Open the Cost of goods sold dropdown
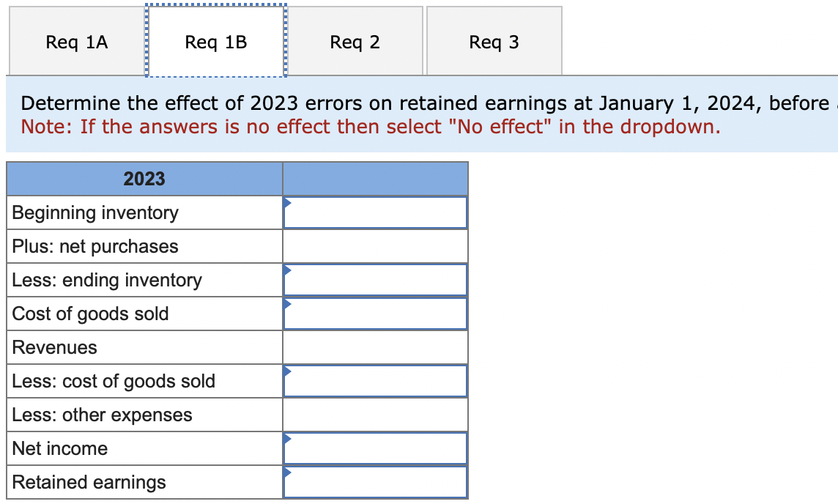 tap(375, 313)
